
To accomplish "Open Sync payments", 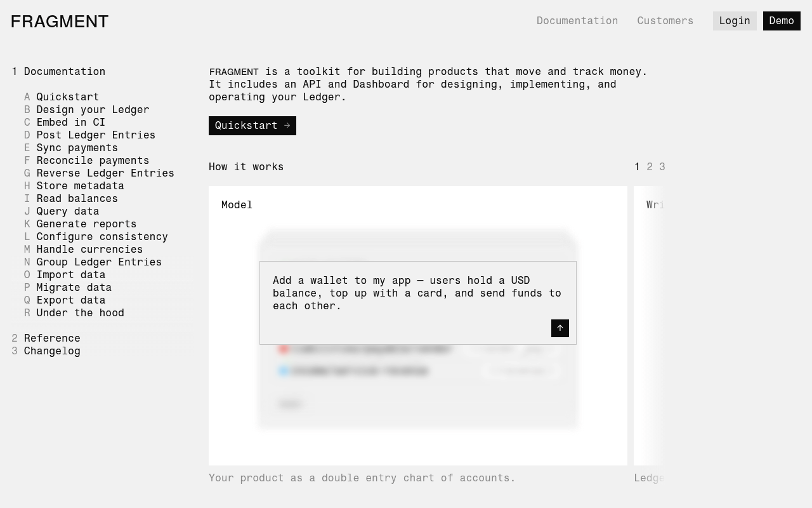I will click(77, 148).
